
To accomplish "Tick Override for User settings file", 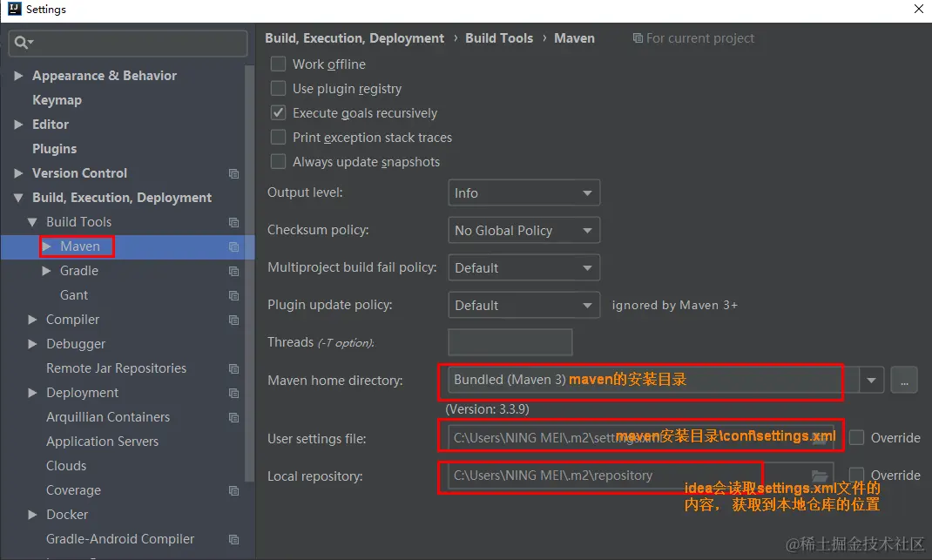I will (856, 437).
